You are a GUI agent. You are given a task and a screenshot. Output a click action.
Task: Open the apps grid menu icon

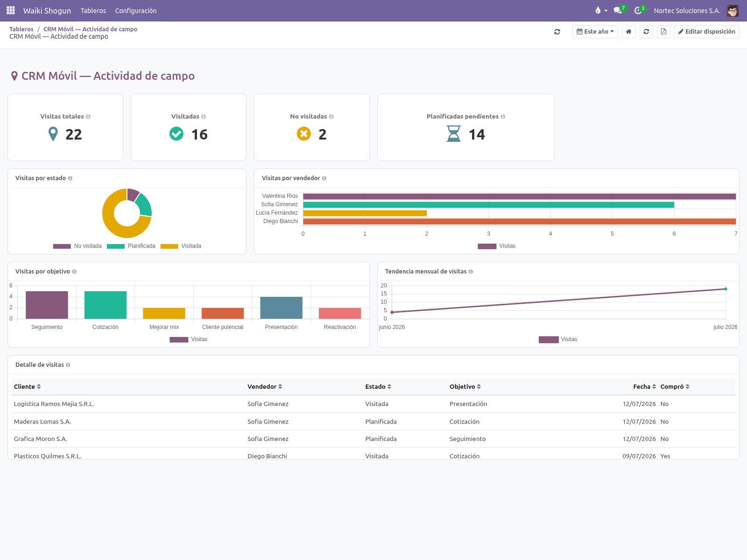(x=11, y=10)
